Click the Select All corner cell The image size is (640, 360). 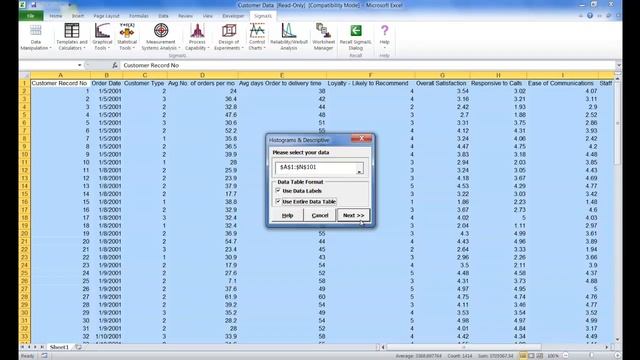24,75
